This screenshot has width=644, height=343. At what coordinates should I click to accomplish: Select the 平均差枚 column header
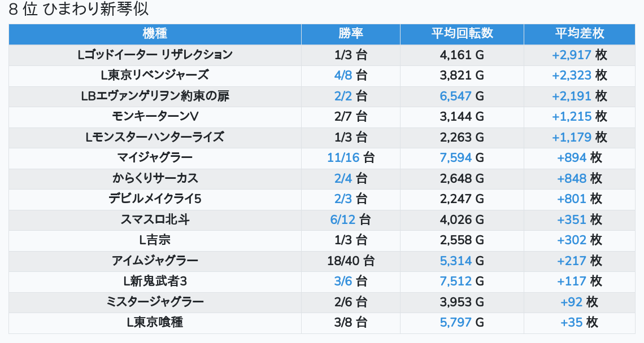coord(579,34)
